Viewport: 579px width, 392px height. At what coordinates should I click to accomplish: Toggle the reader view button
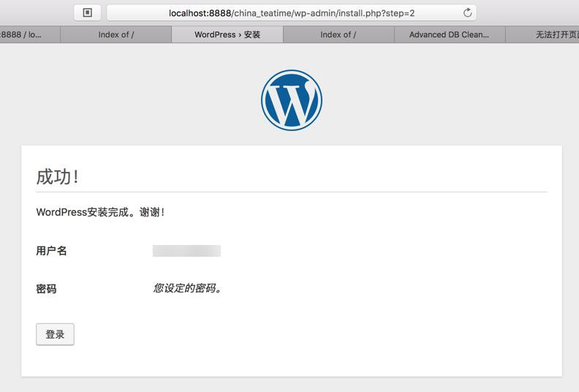coord(87,13)
